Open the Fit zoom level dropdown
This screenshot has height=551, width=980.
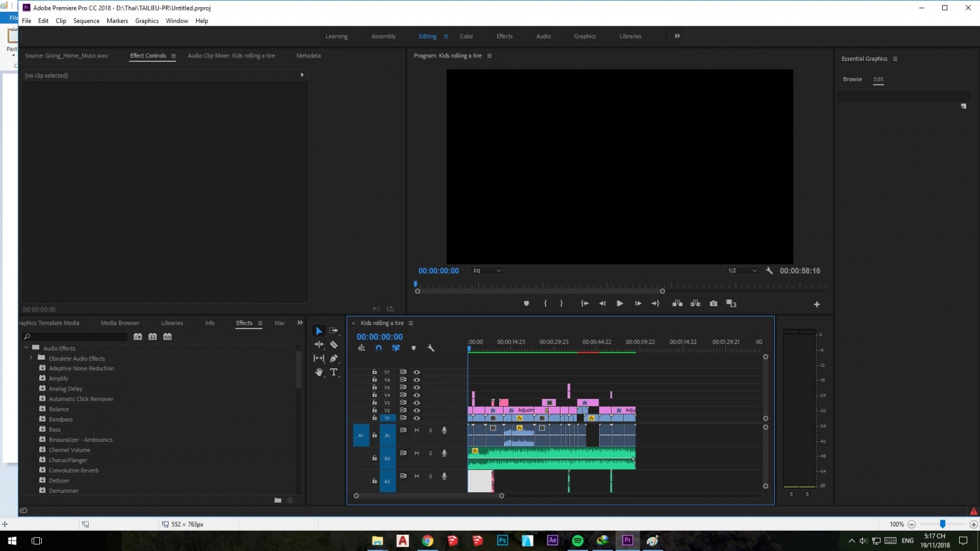(487, 271)
